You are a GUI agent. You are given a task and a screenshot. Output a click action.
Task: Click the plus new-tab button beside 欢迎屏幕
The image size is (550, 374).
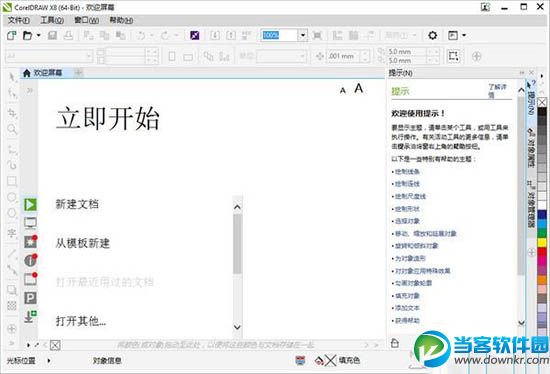79,73
